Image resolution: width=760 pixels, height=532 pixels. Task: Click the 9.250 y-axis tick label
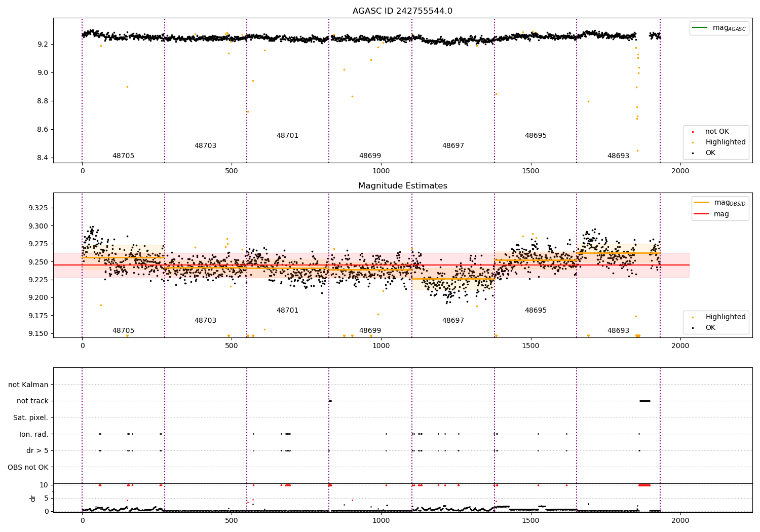39,262
